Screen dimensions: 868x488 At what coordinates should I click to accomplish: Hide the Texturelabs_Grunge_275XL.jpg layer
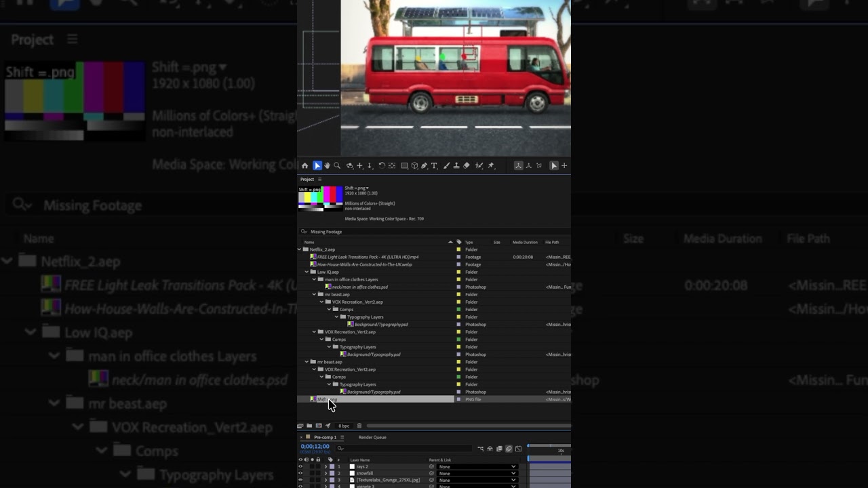(x=300, y=480)
